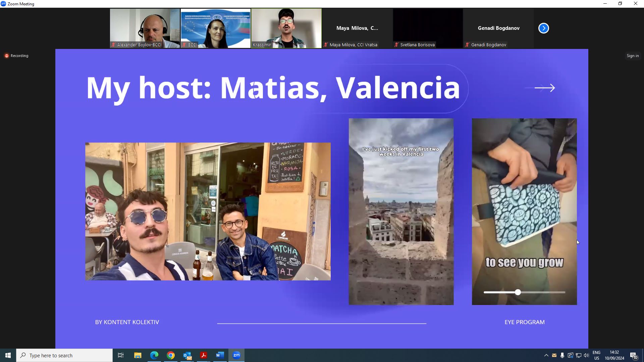Open Microsoft Word from the taskbar
This screenshot has height=362, width=644.
[x=220, y=355]
